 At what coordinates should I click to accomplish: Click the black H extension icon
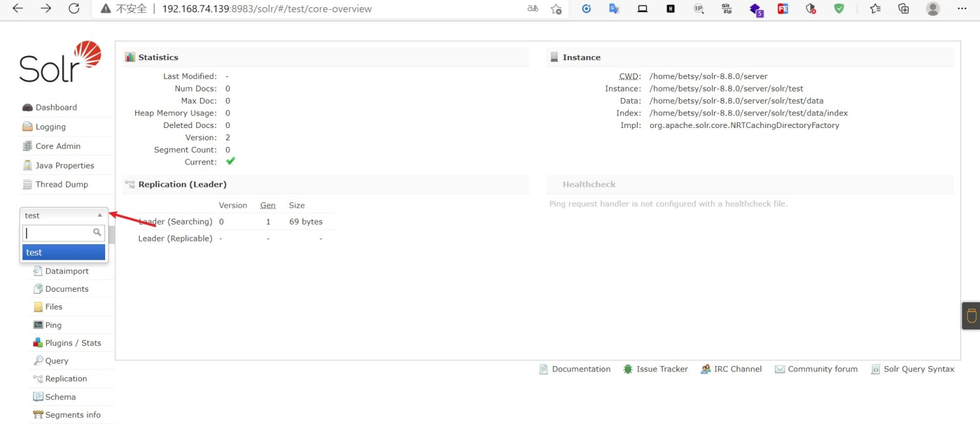(671, 8)
